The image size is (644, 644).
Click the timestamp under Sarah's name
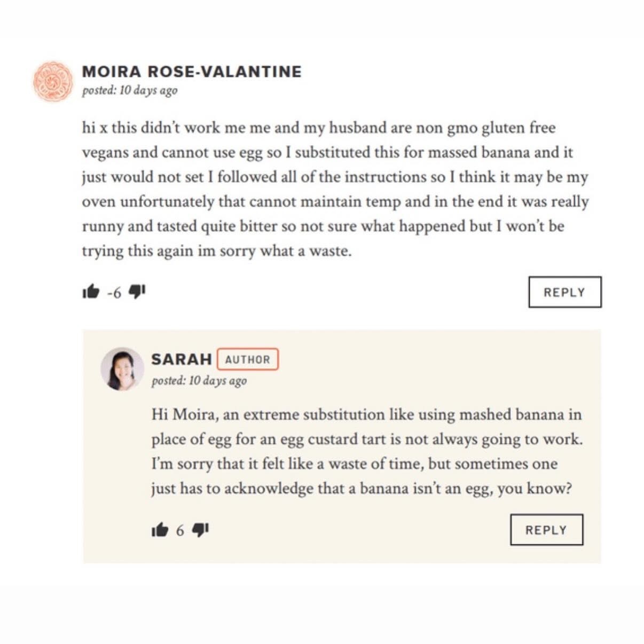click(199, 381)
